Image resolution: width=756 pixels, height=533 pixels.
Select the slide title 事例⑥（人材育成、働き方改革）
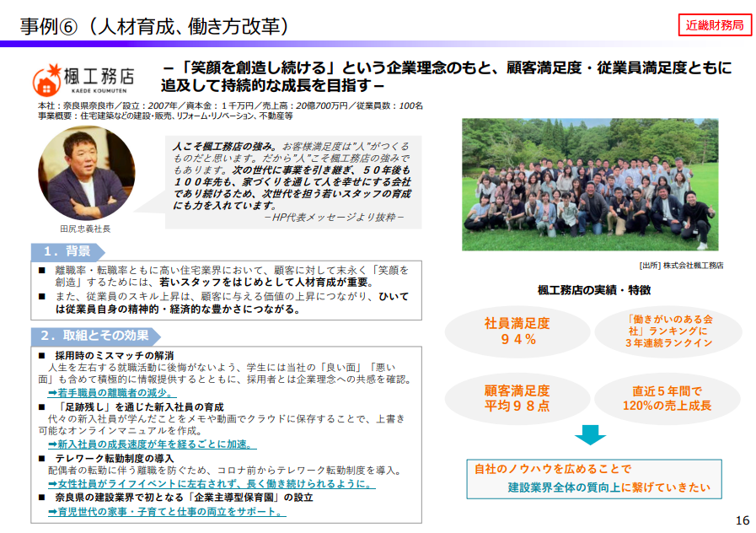pos(154,26)
